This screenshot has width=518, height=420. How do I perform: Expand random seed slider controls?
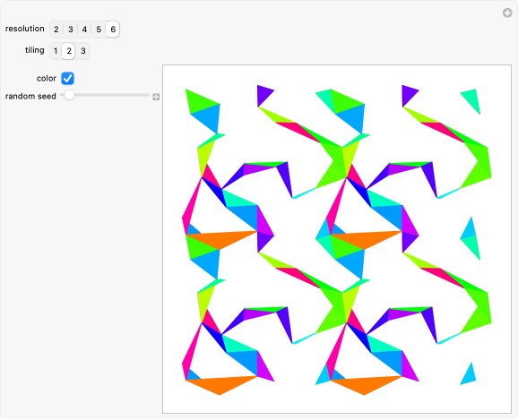[x=156, y=97]
